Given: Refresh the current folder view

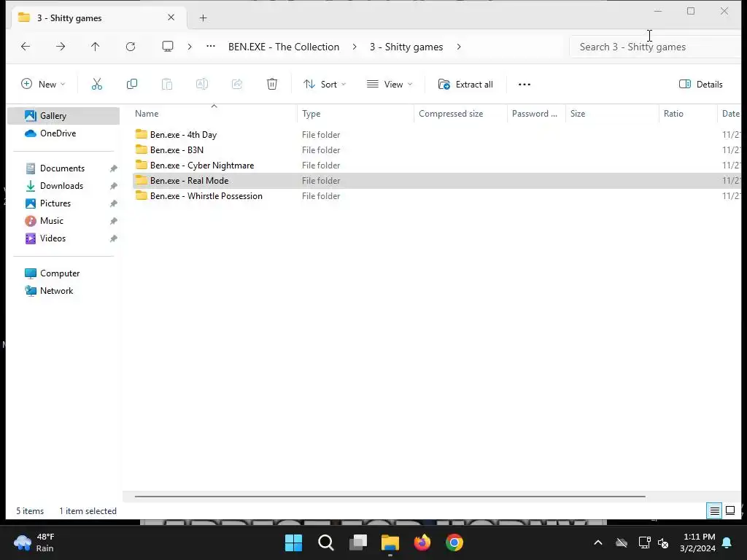Looking at the screenshot, I should pyautogui.click(x=131, y=47).
